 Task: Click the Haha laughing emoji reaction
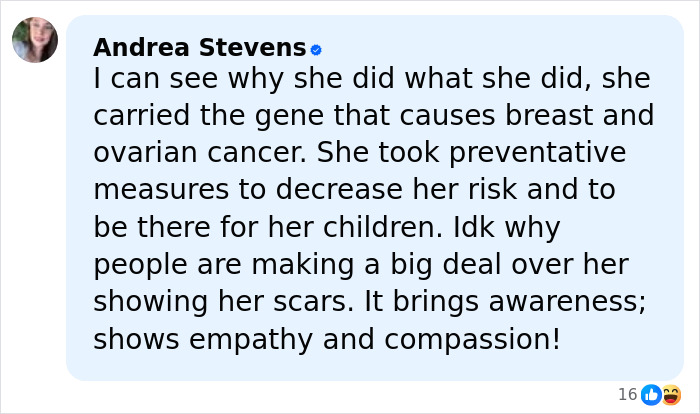[x=669, y=394]
